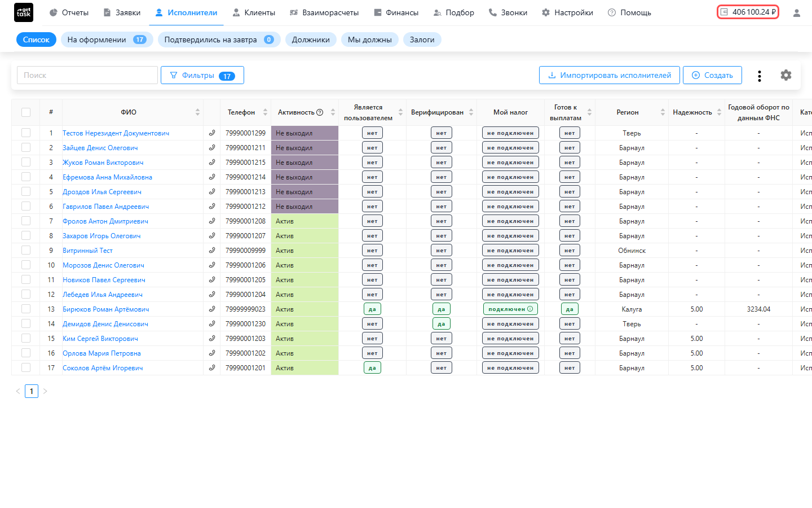Click the Создать button
Screen dimensions: 812x508
click(x=712, y=75)
